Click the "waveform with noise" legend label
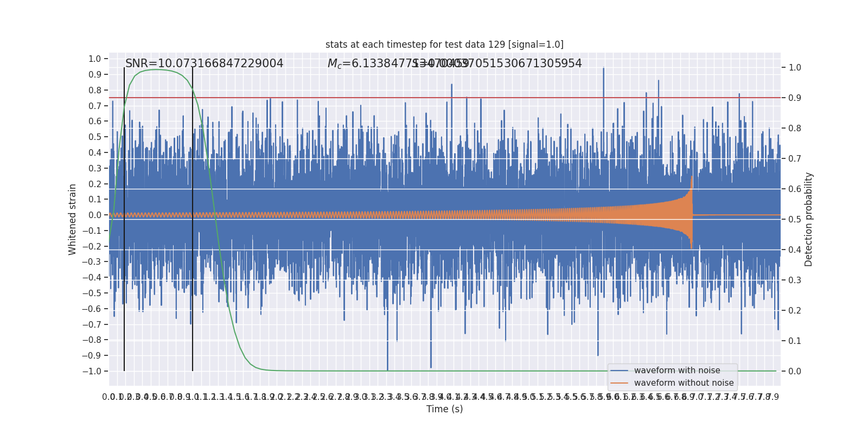The height and width of the screenshot is (434, 868). point(677,371)
